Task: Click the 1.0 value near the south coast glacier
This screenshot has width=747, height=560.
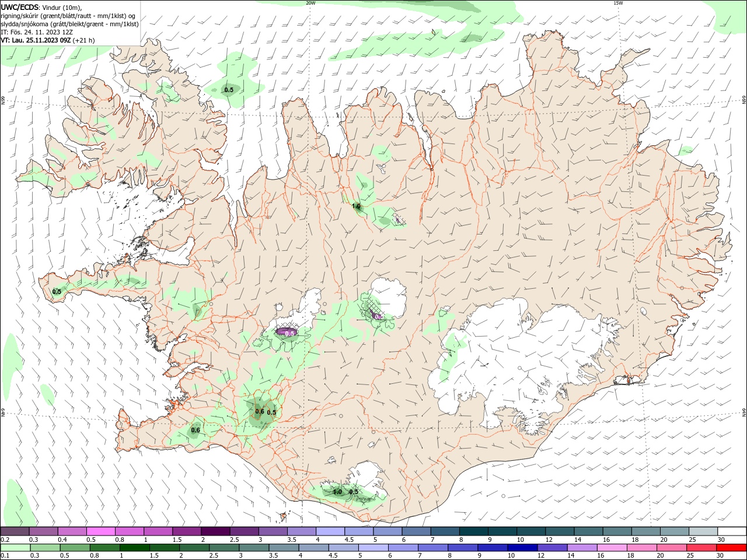Action: pos(337,492)
